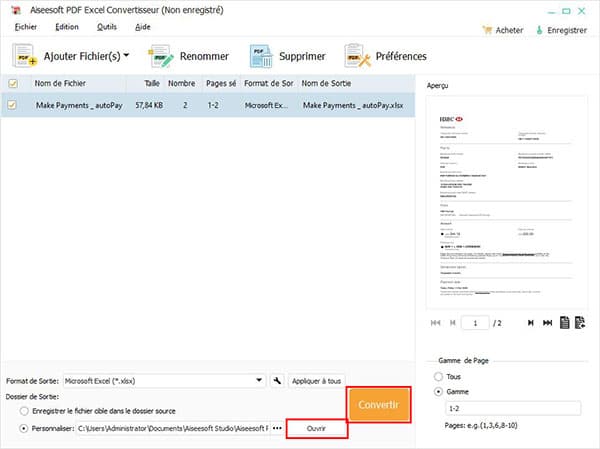Viewport: 600px width, 449px height.
Task: Go to first preview page
Action: click(x=435, y=323)
